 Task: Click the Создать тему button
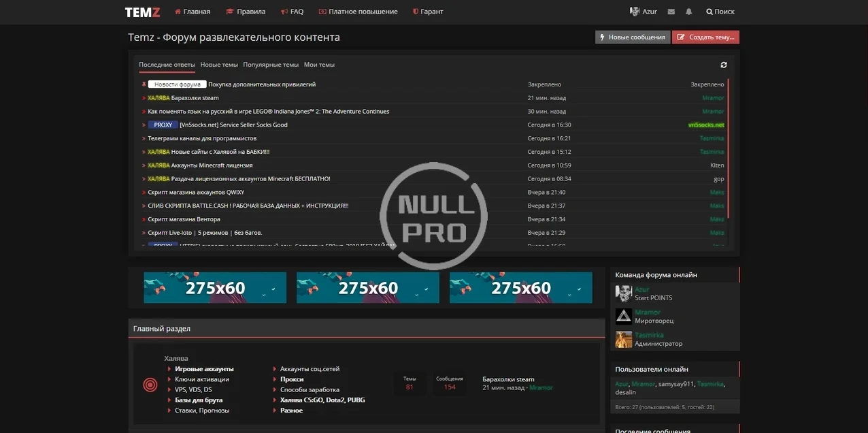click(x=705, y=37)
